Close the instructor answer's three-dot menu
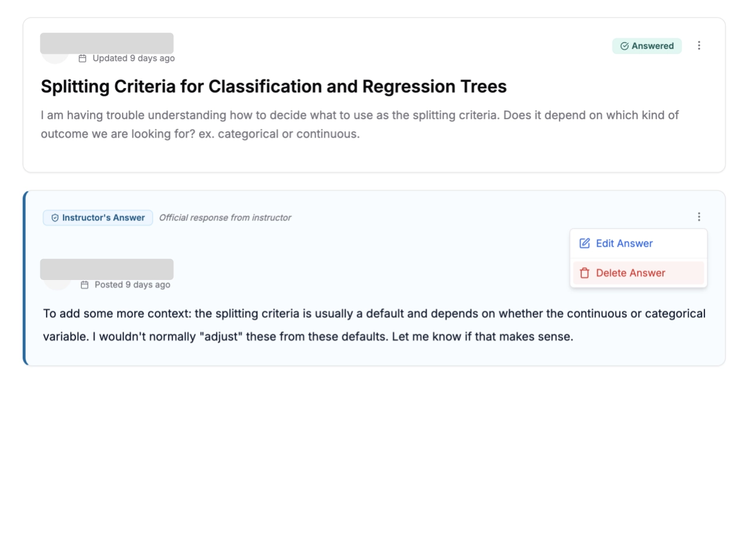The height and width of the screenshot is (560, 747). point(699,217)
